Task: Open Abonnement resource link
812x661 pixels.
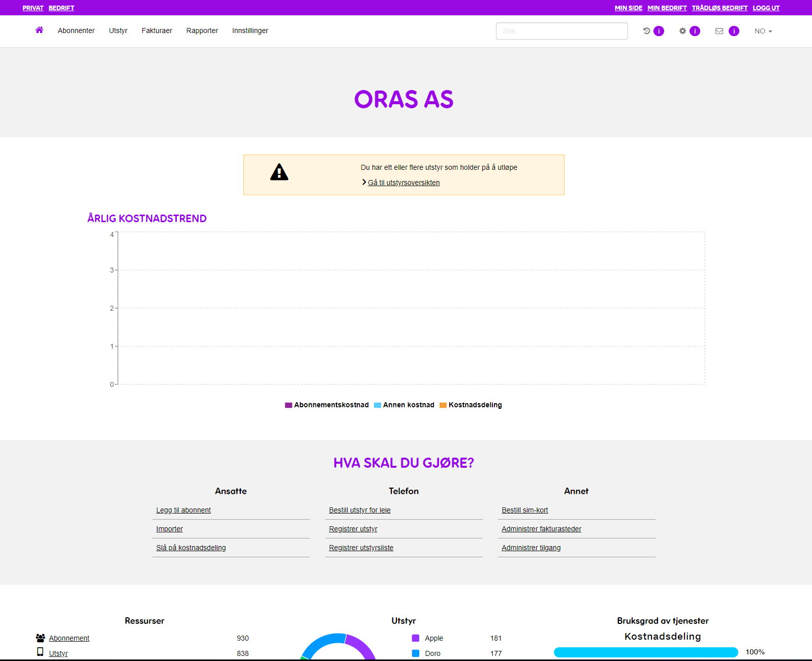Action: 69,638
